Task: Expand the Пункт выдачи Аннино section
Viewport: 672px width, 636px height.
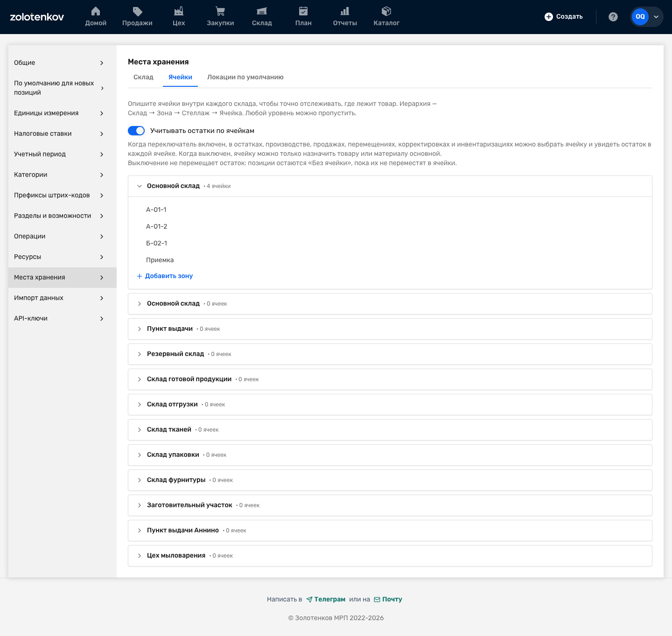Action: [390, 531]
